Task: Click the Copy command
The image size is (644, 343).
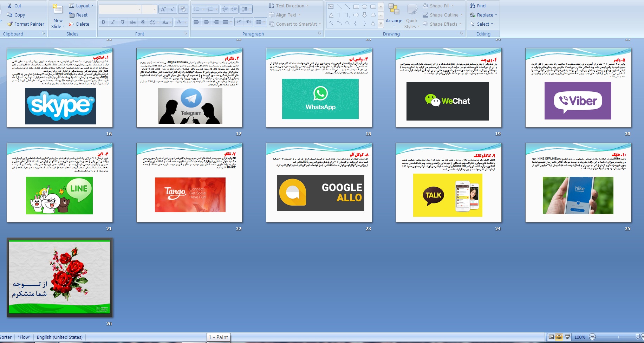Action: [x=16, y=15]
